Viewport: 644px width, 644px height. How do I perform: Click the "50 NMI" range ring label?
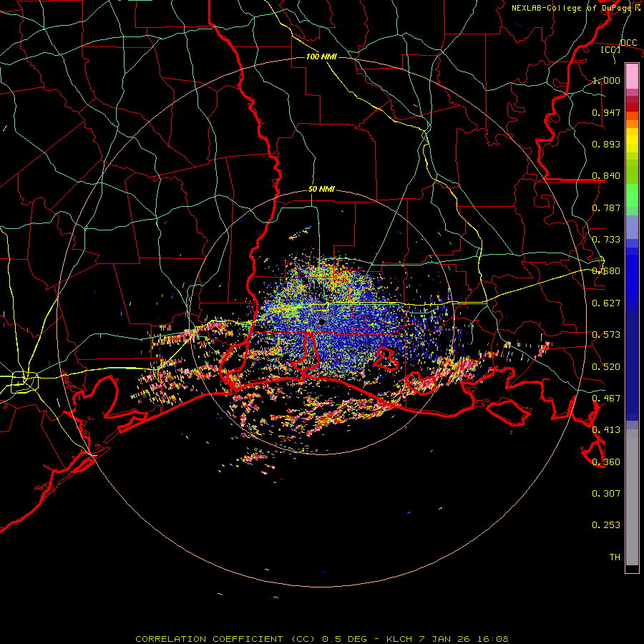click(321, 190)
